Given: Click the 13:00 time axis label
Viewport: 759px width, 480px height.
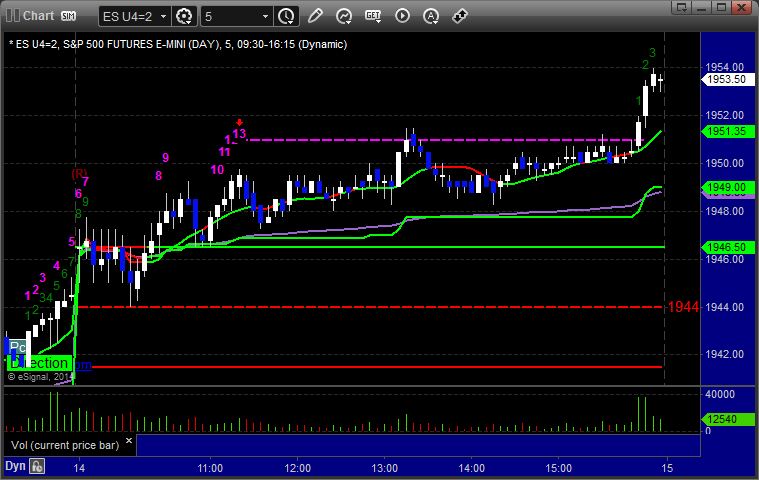Looking at the screenshot, I should pyautogui.click(x=384, y=468).
